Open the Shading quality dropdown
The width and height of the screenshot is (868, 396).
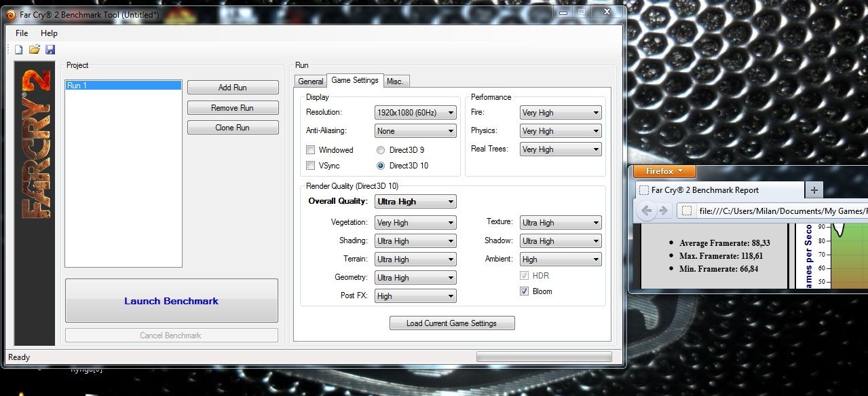tap(415, 241)
